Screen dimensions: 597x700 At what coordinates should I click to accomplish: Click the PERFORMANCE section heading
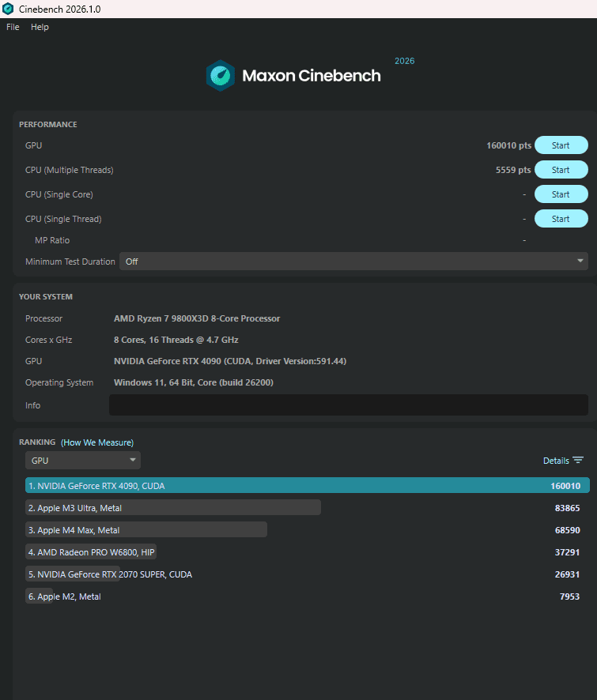[47, 125]
